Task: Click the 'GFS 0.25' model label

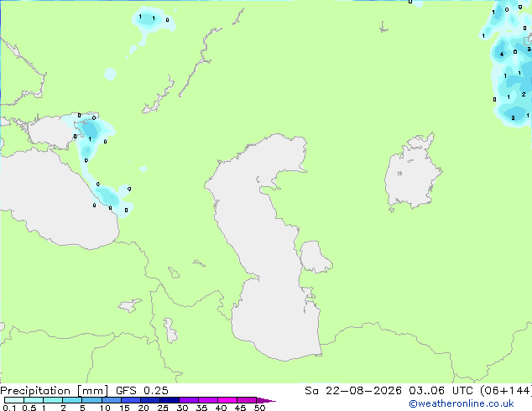Action: 142,391
